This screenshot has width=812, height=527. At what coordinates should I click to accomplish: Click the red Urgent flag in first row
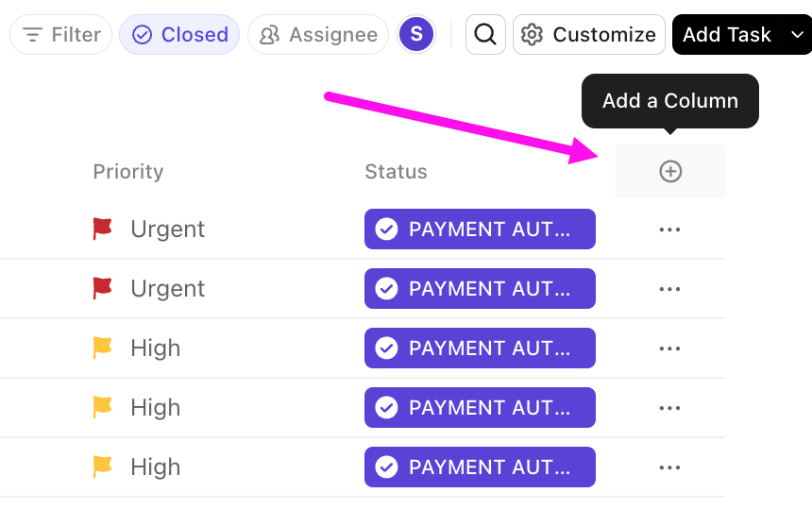(x=103, y=229)
